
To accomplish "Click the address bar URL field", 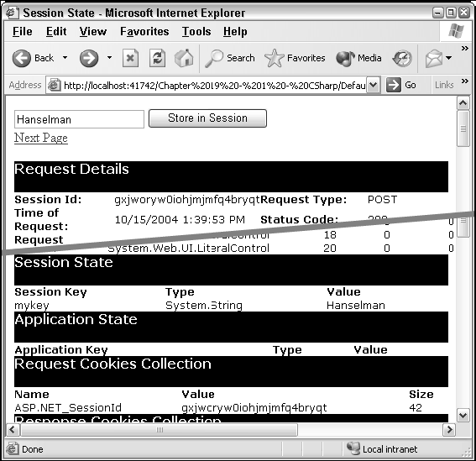I will tap(214, 86).
